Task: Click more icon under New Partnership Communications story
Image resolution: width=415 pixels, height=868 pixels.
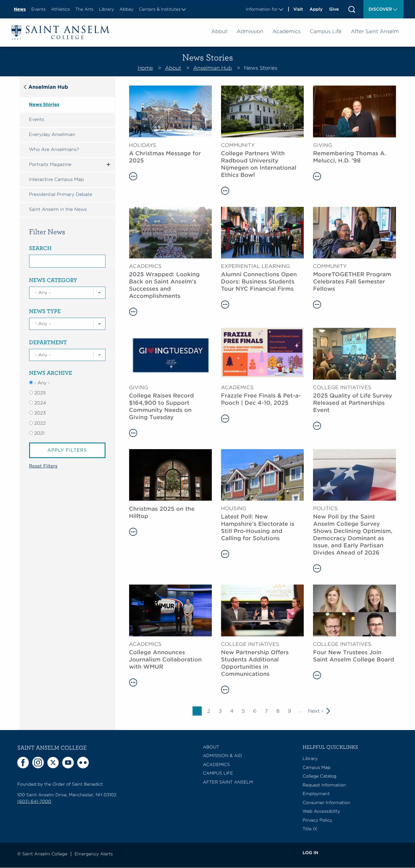Action: coord(225,690)
